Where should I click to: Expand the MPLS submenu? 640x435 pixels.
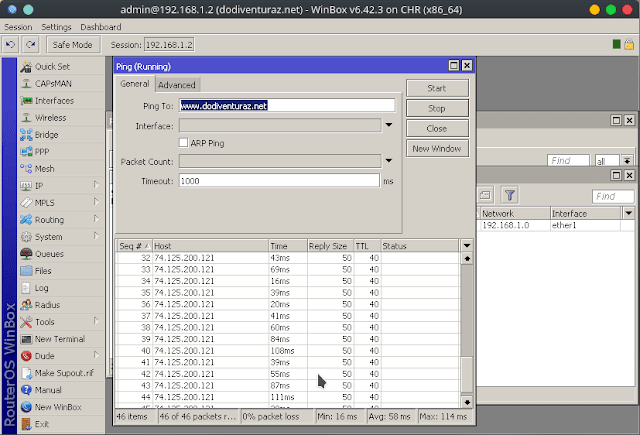[x=96, y=202]
